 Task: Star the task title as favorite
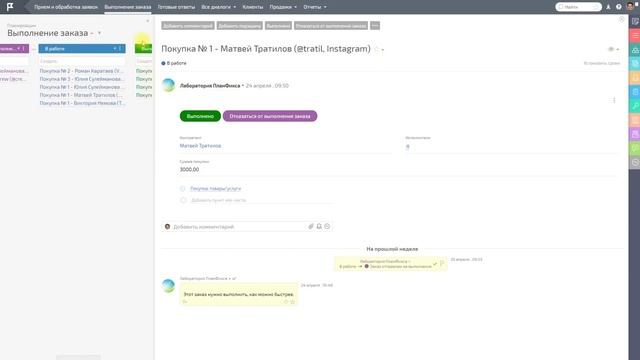(x=376, y=49)
